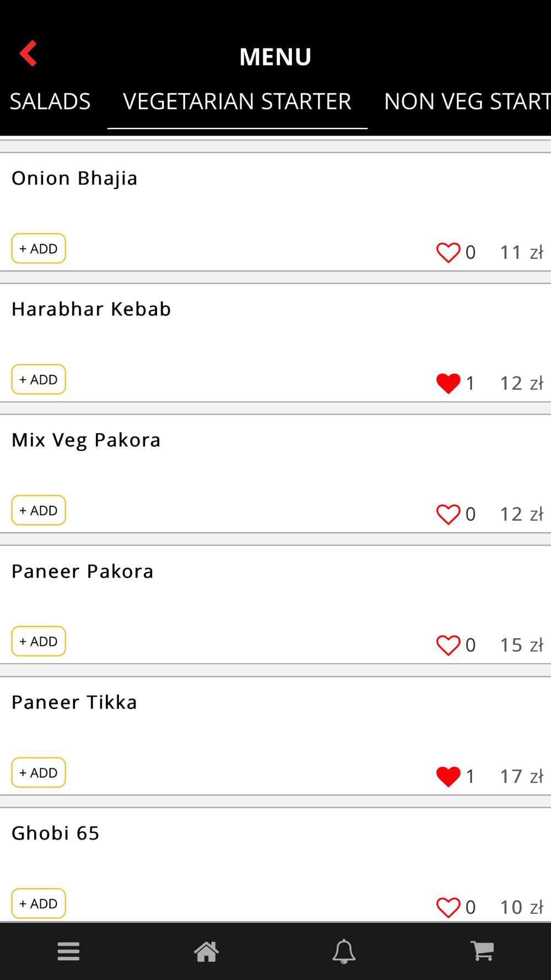
Task: Tap the red back arrow
Action: 28,53
